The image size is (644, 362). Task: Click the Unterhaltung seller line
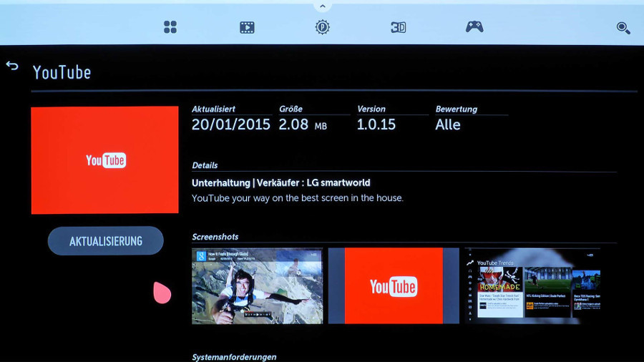281,182
